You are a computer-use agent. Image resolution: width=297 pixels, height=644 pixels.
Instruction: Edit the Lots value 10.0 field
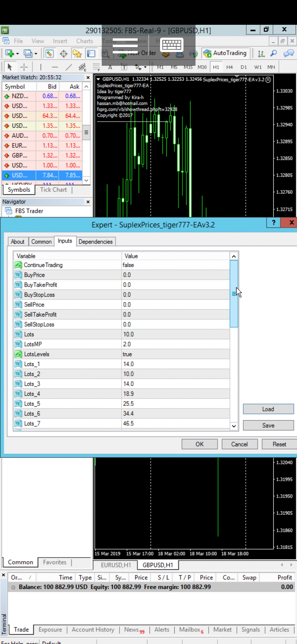(175, 334)
